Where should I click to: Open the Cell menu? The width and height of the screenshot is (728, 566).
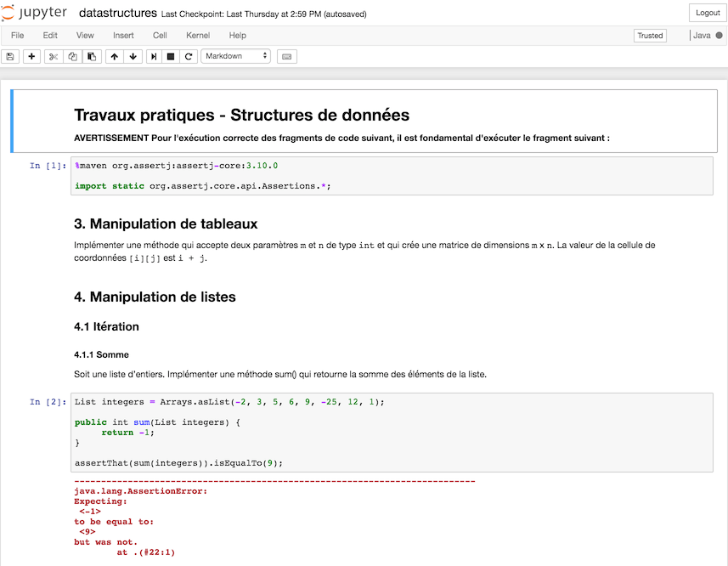[160, 36]
